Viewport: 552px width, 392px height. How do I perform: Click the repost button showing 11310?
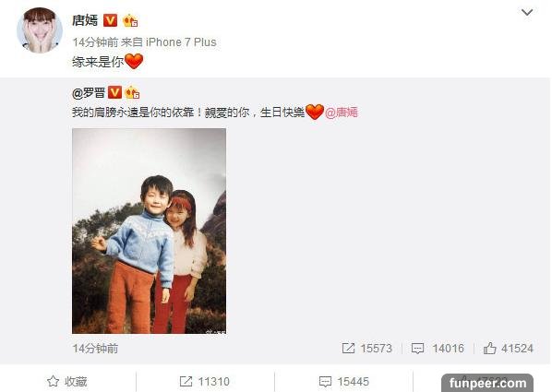tap(205, 382)
